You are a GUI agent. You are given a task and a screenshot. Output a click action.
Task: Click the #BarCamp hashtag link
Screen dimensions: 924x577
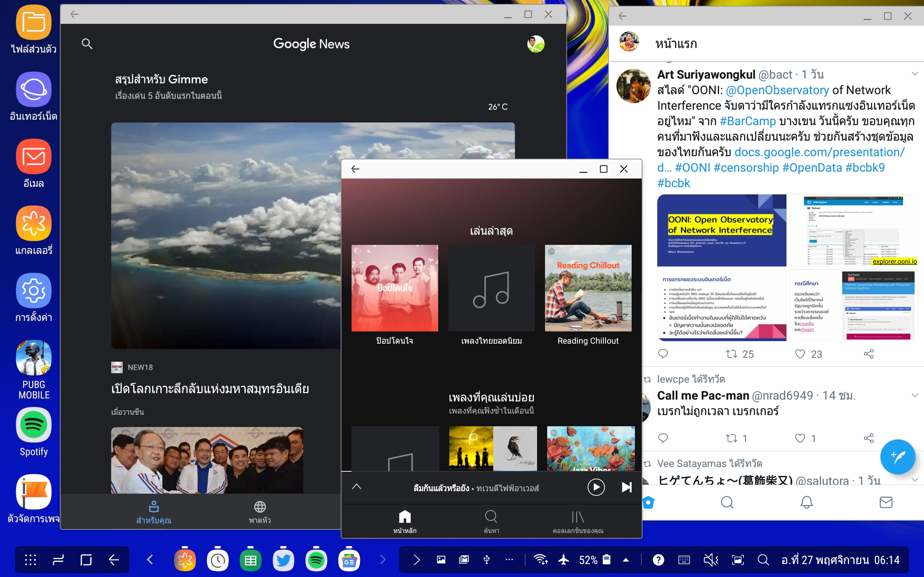tap(748, 122)
